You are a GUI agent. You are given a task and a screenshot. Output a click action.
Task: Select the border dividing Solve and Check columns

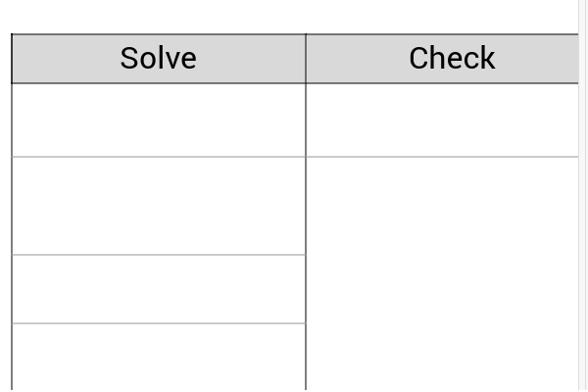pos(306,212)
